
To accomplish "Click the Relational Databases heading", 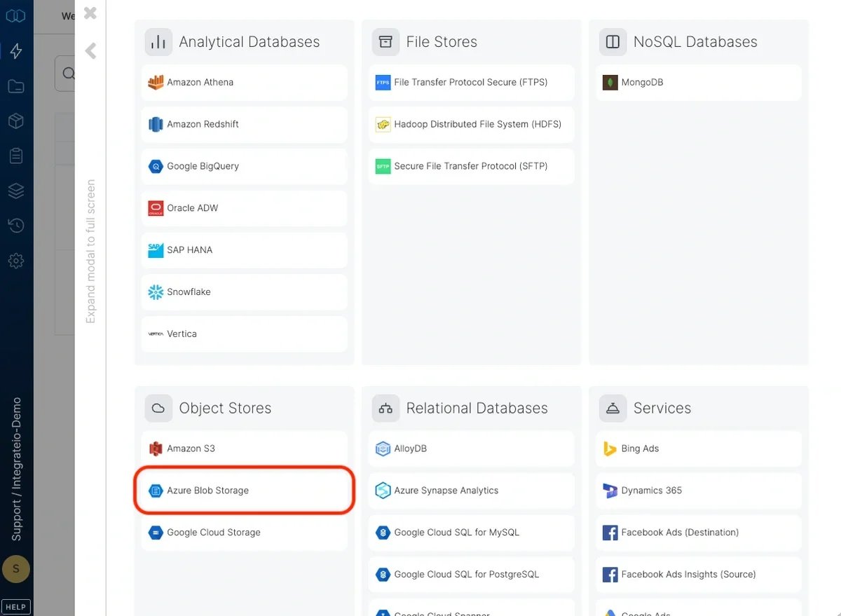I will click(477, 409).
